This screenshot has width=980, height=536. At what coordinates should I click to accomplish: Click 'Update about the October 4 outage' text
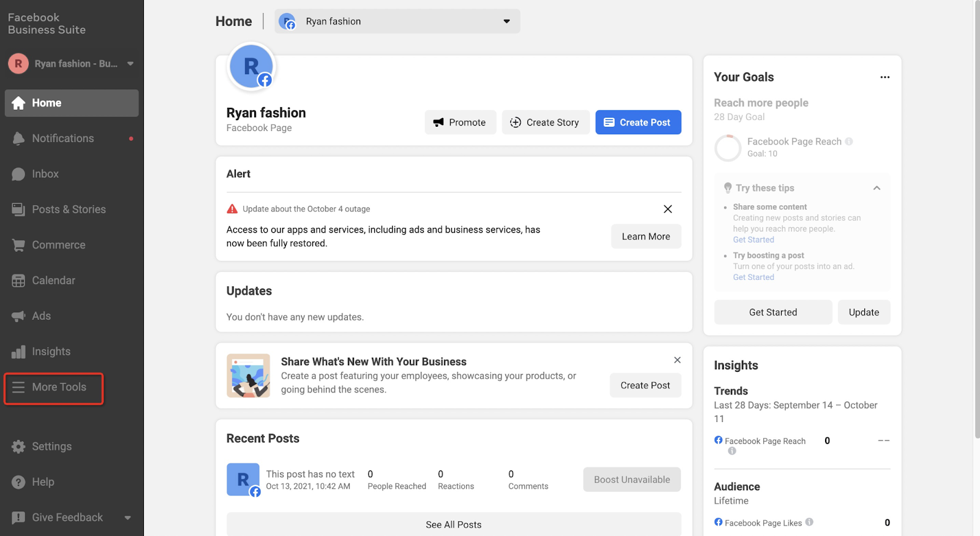click(306, 209)
